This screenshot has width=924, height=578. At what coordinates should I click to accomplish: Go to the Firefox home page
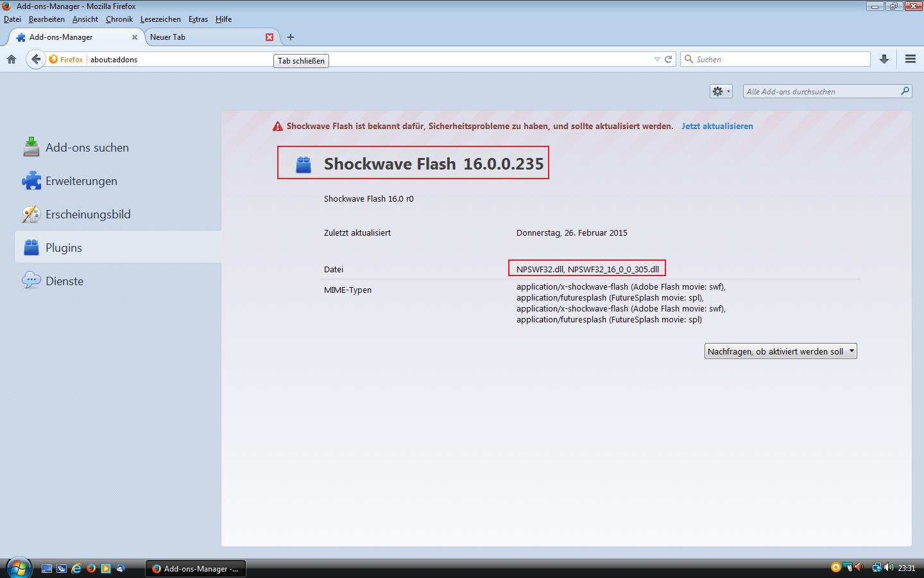pos(12,59)
